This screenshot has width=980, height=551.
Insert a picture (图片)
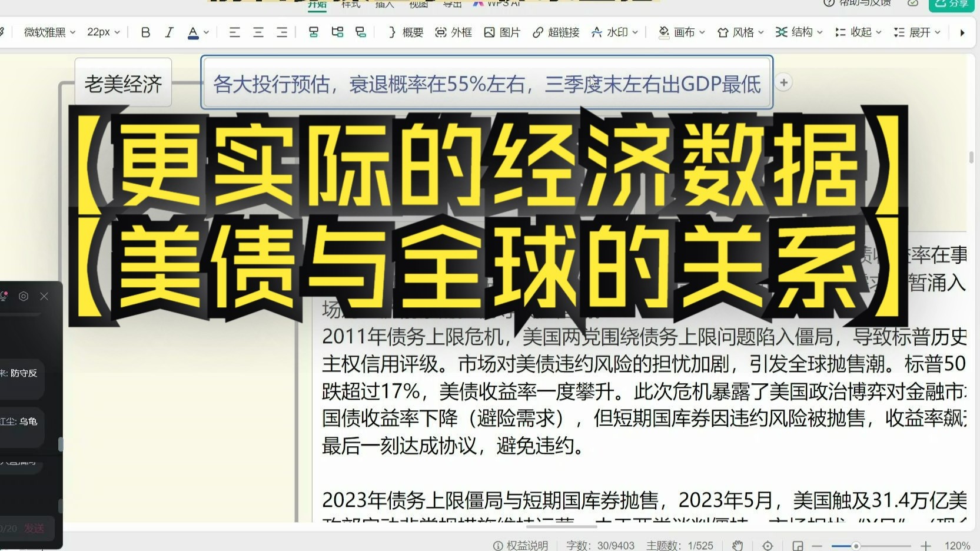(x=502, y=32)
